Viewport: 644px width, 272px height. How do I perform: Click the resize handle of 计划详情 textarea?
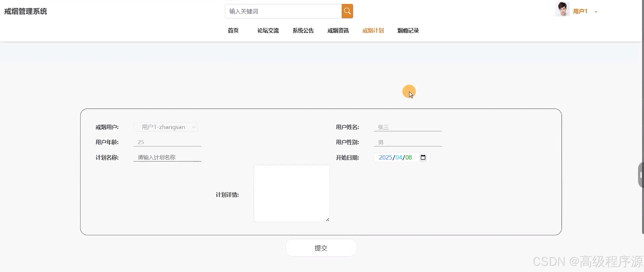coord(327,220)
